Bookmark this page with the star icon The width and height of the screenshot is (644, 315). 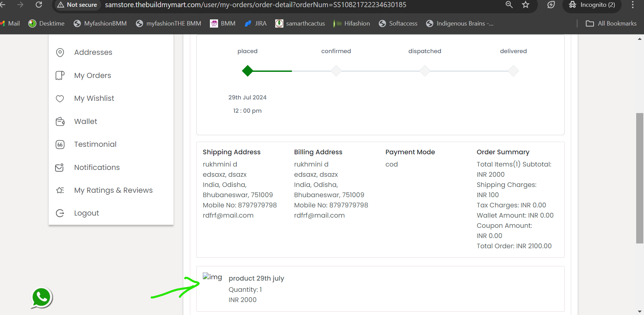coord(526,5)
